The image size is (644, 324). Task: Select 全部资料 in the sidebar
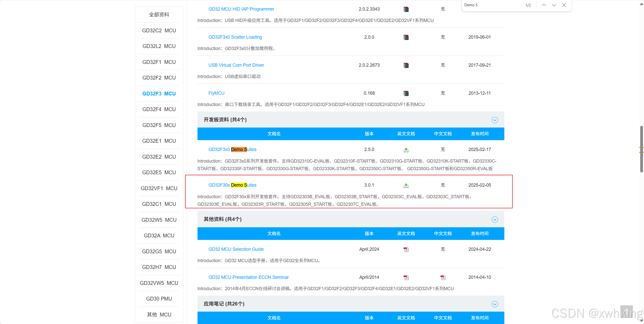159,15
